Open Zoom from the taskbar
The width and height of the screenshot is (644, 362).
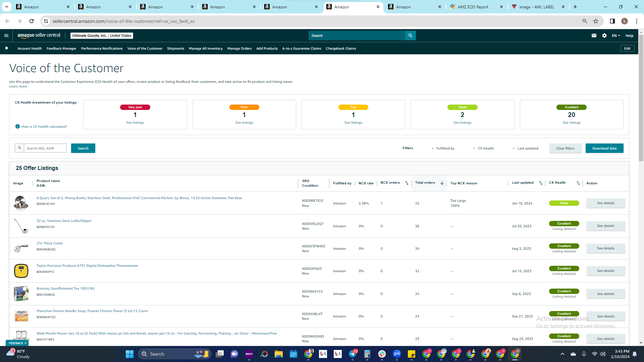coord(397,354)
